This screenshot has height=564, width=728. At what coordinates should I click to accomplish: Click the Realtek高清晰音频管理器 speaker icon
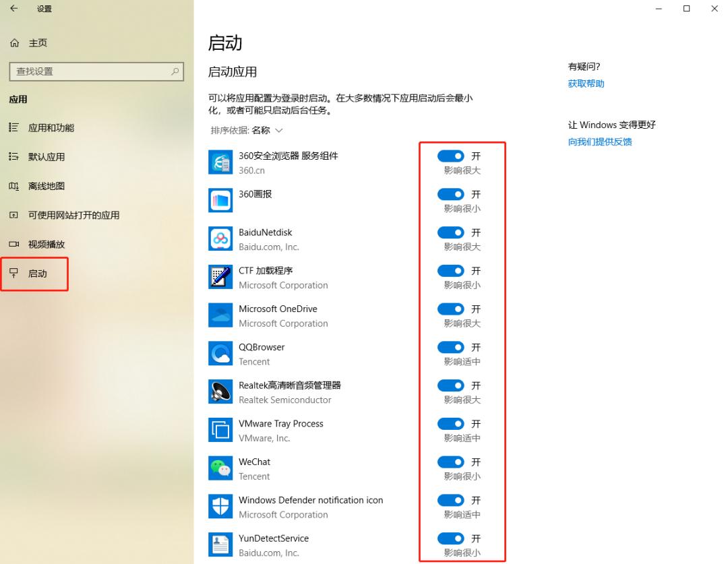[x=220, y=391]
